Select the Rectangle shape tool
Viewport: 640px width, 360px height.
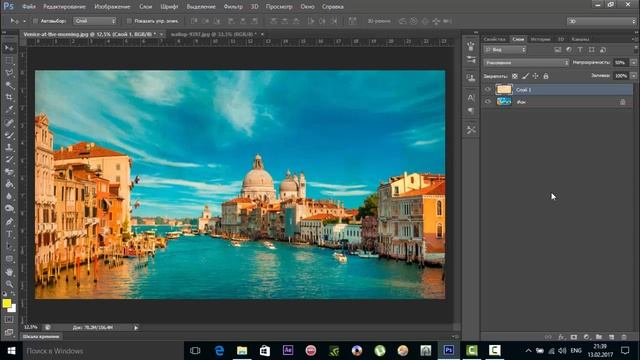[x=9, y=259]
